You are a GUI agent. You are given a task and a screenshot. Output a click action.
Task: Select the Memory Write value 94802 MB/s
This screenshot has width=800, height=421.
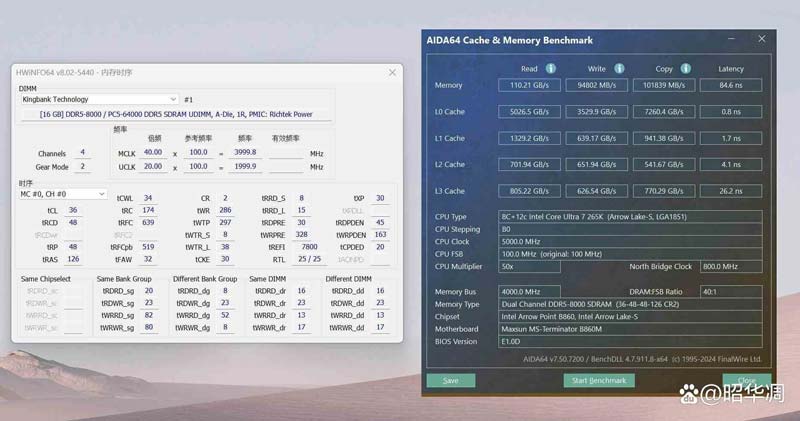[596, 85]
